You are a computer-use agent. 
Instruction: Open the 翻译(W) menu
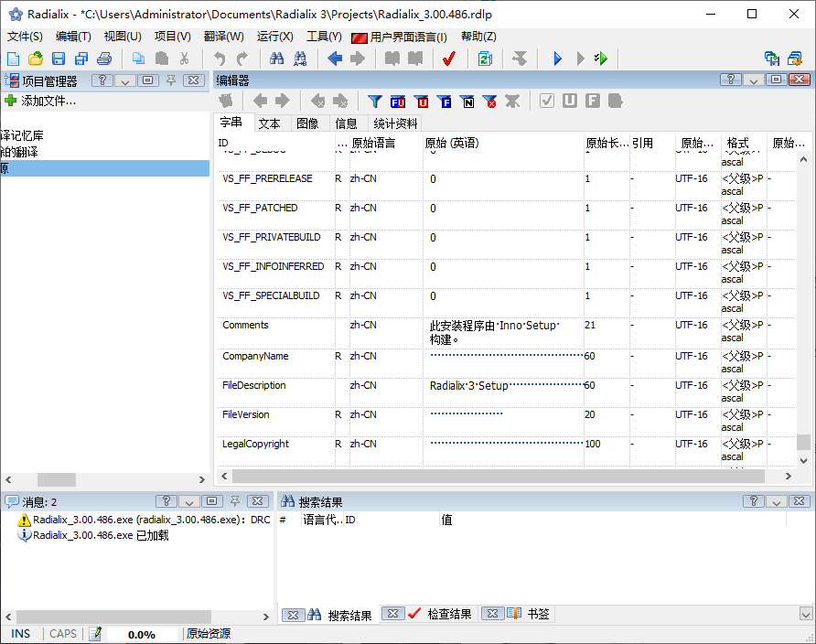click(222, 36)
